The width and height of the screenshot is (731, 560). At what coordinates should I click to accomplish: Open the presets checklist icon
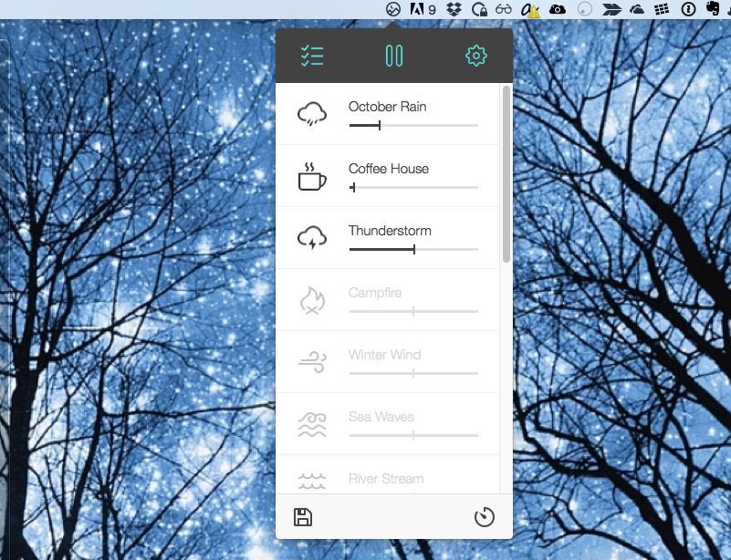[x=312, y=56]
